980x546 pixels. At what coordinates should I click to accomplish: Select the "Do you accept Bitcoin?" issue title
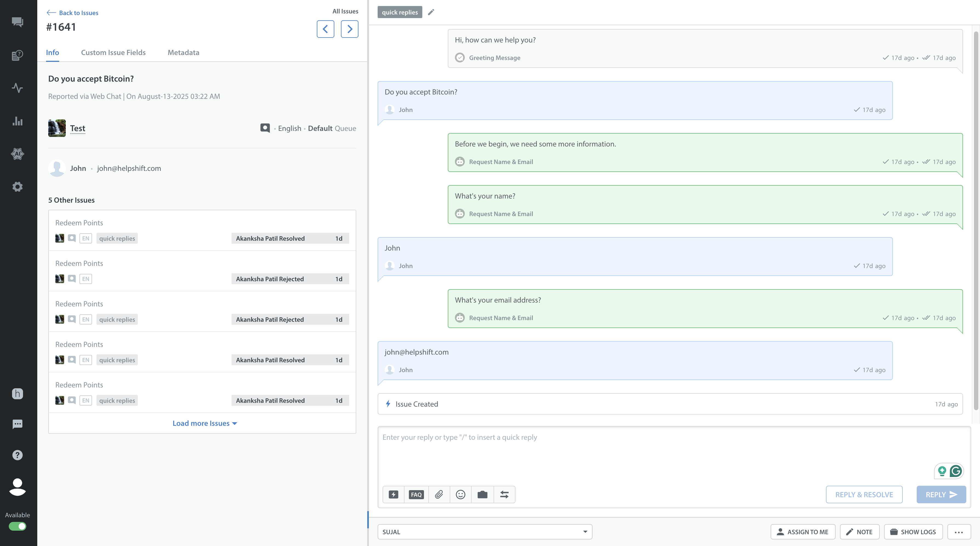click(91, 79)
